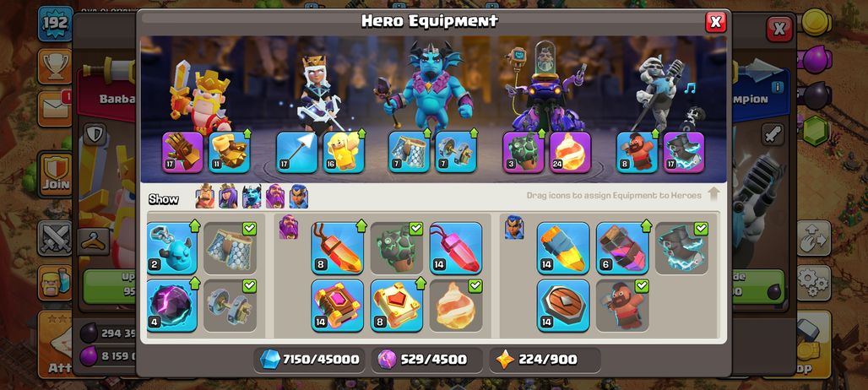This screenshot has height=390, width=868.
Task: Select the Frozen Arrow equipment slot
Action: point(296,152)
